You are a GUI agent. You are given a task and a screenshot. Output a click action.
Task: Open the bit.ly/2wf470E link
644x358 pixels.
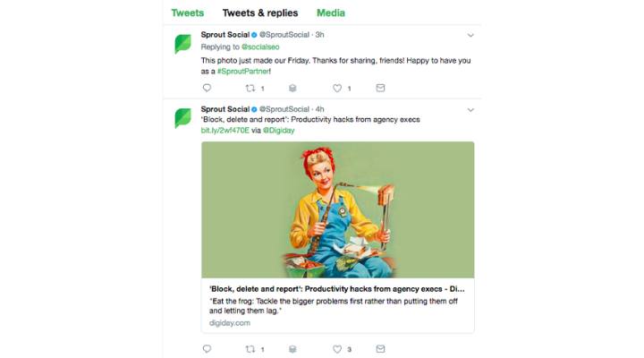tap(225, 130)
